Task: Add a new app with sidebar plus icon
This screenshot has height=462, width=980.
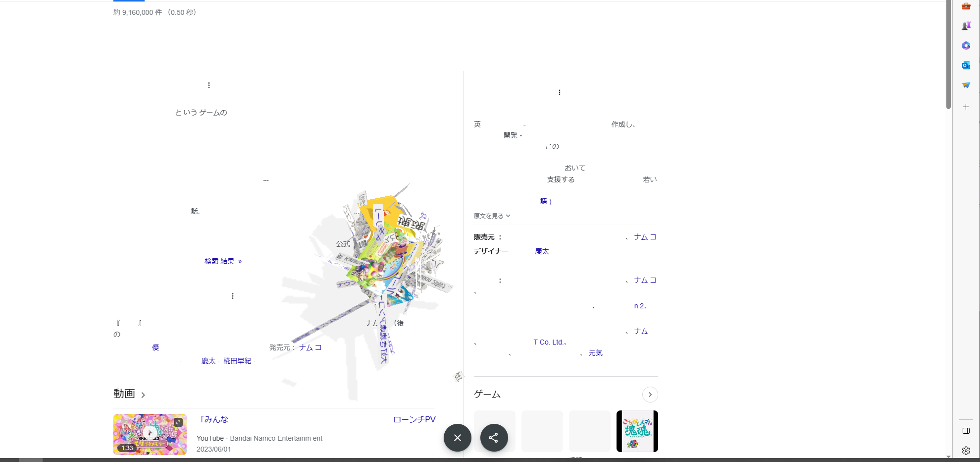Action: click(x=966, y=107)
